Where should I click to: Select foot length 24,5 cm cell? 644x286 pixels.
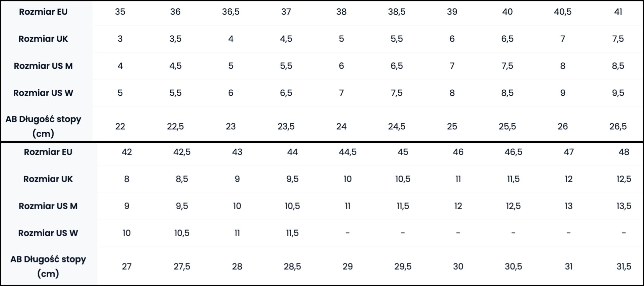(x=396, y=127)
